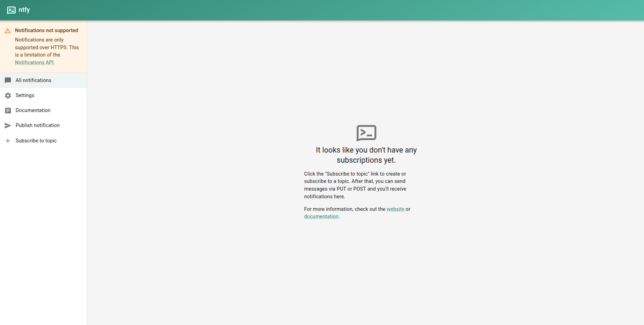Click the warning triangle in the notifications banner
644x325 pixels.
8,31
